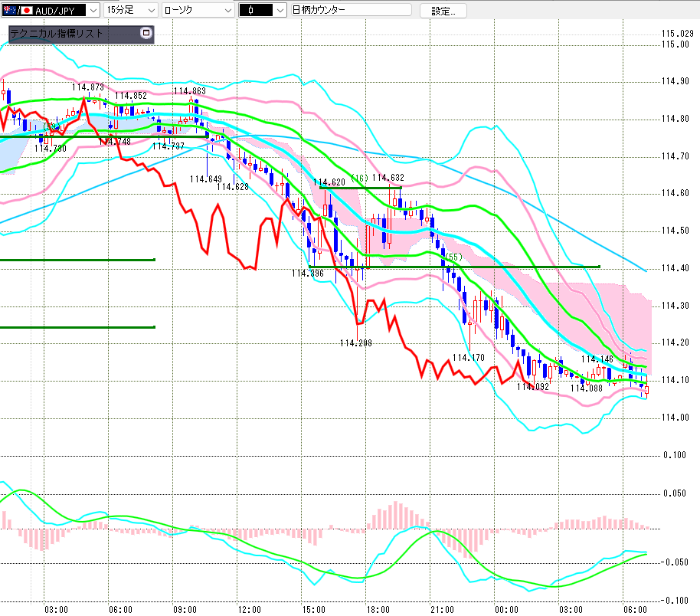Click the 114.208 low price label

pyautogui.click(x=356, y=343)
